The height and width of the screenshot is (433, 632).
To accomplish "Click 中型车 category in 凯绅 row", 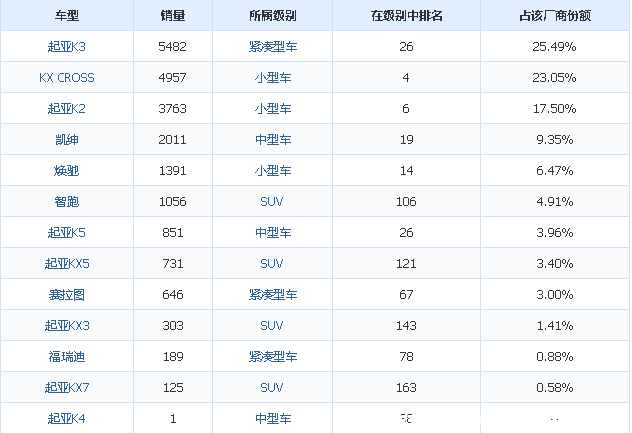I will (x=273, y=139).
